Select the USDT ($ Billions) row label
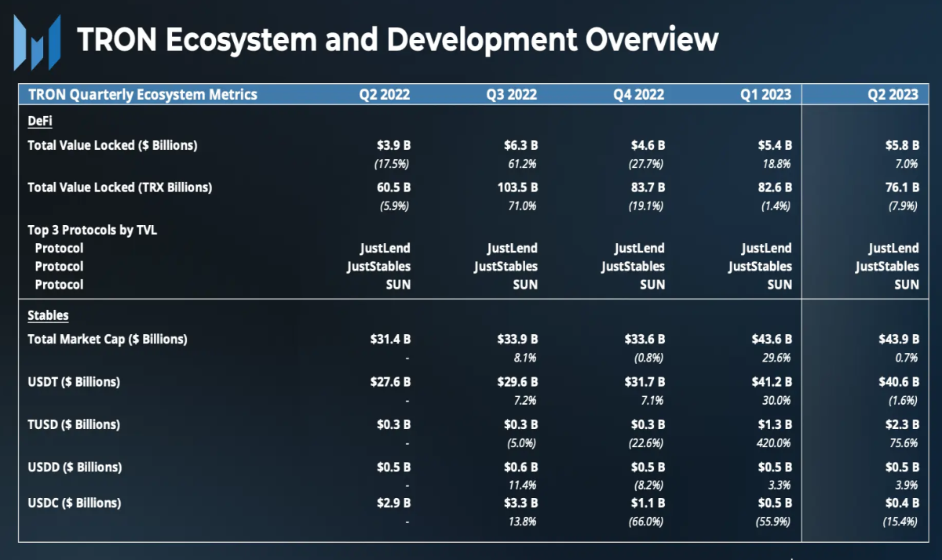 tap(74, 382)
